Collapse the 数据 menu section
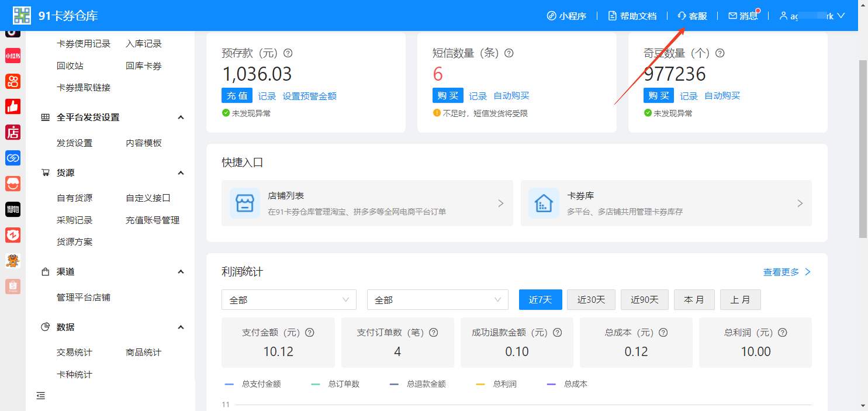The width and height of the screenshot is (868, 411). (x=181, y=327)
